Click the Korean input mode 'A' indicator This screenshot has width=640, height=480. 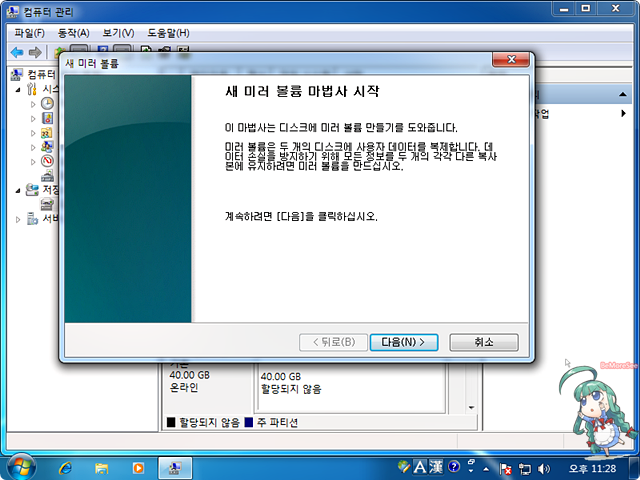click(421, 467)
